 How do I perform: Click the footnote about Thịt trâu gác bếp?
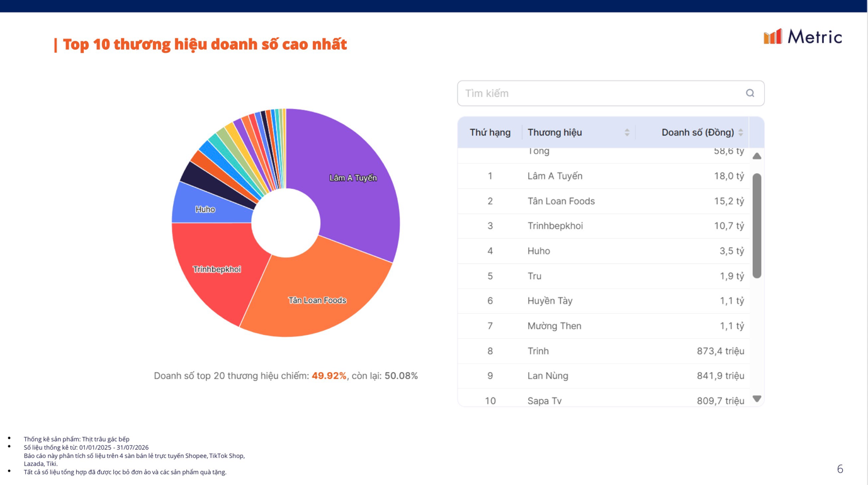click(x=77, y=439)
